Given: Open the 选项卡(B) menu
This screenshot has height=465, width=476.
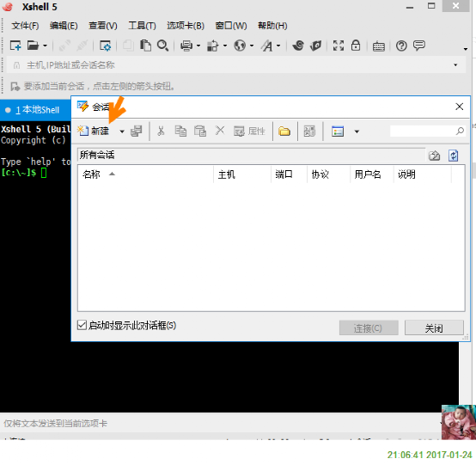Looking at the screenshot, I should (186, 26).
